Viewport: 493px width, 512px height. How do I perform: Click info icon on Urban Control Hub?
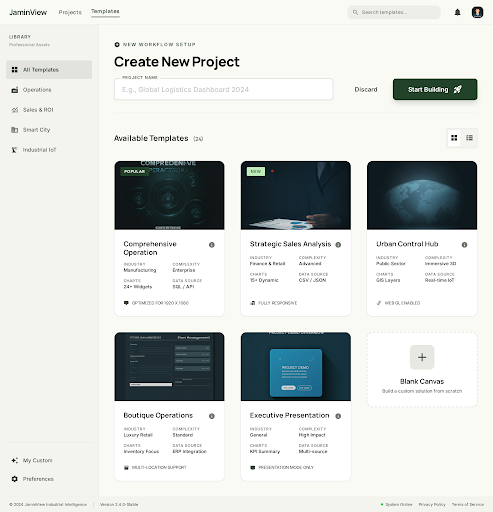tap(464, 245)
